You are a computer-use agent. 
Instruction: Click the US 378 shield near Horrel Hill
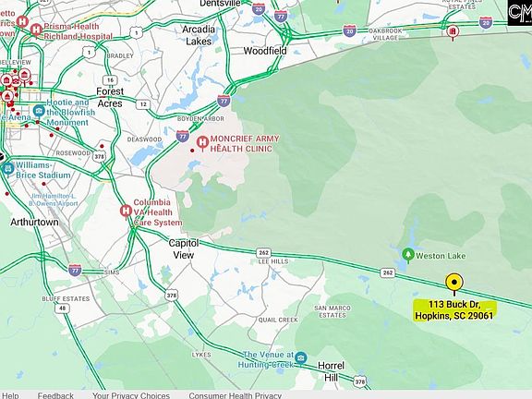360,381
